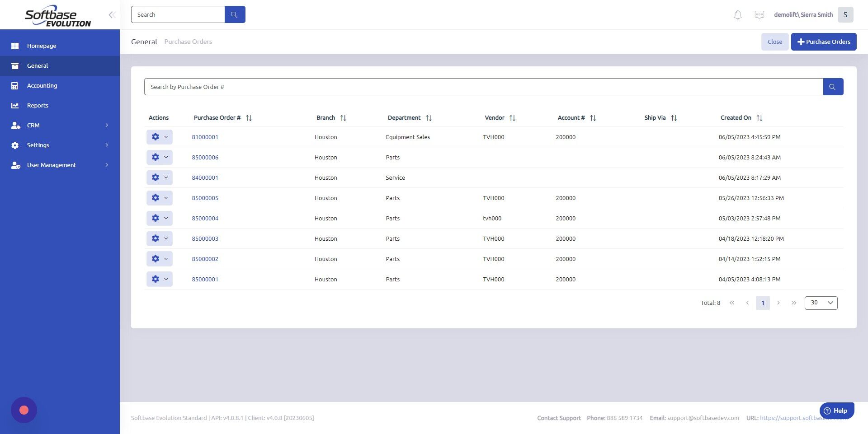Click the CRM icon in the sidebar
The height and width of the screenshot is (434, 868).
tap(14, 125)
